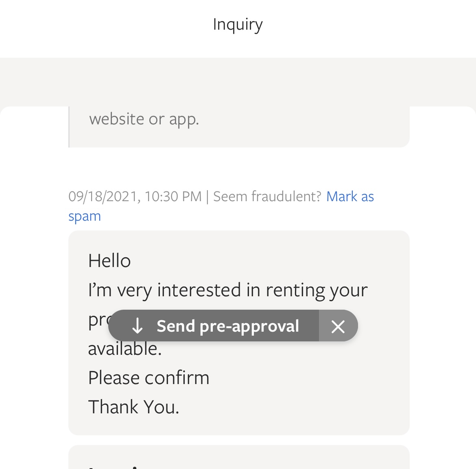Select the 'available.' line of the message
Screen dimensions: 476x469
pos(125,349)
